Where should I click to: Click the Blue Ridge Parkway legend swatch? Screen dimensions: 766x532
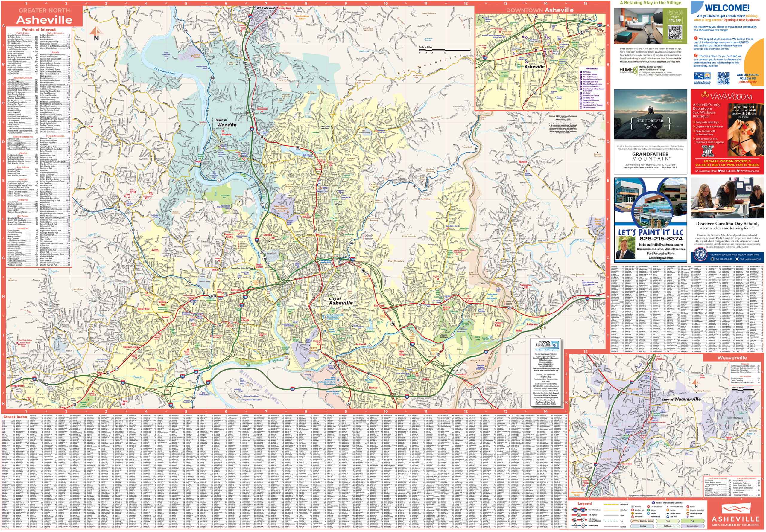(642, 521)
